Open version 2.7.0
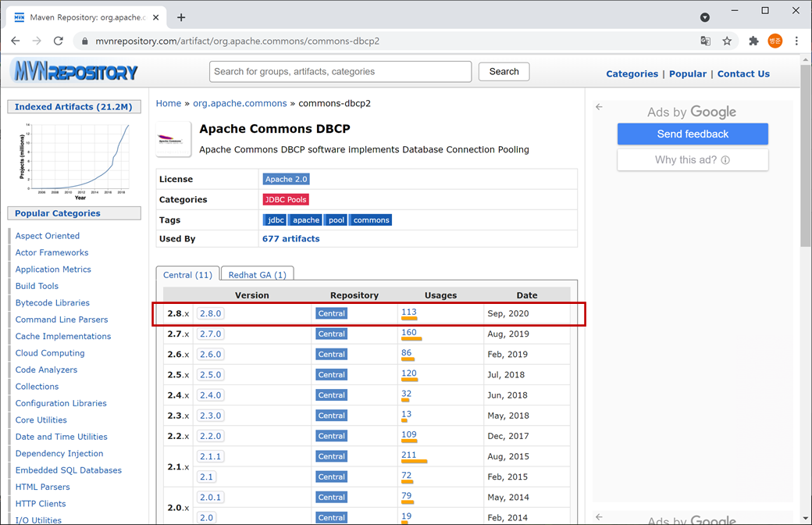 click(211, 334)
